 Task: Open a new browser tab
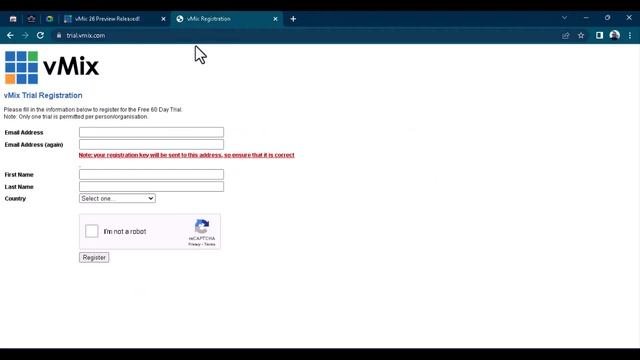click(x=293, y=19)
